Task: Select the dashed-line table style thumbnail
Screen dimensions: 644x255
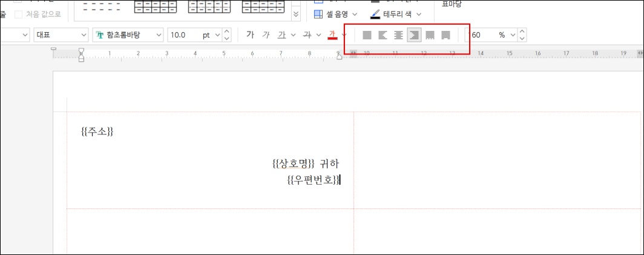Action: 102,7
